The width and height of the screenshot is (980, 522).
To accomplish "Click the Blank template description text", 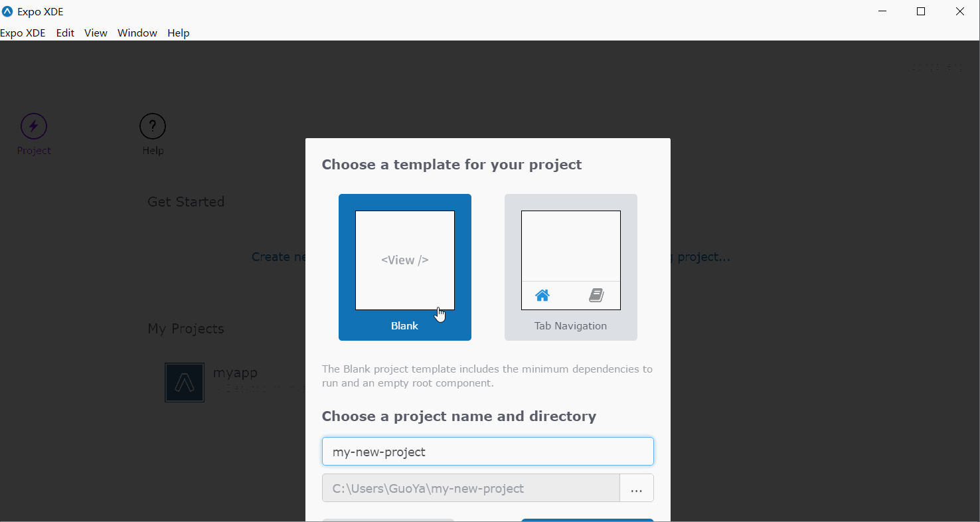I will (x=487, y=376).
